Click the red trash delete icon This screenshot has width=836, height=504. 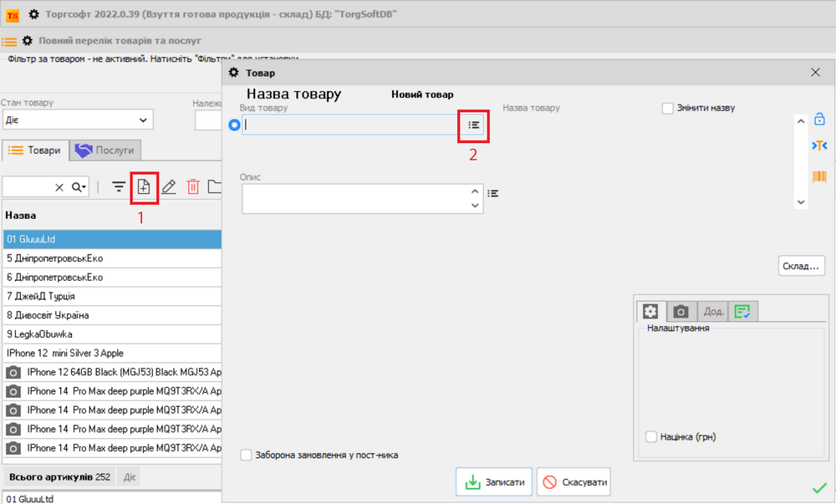pos(193,187)
